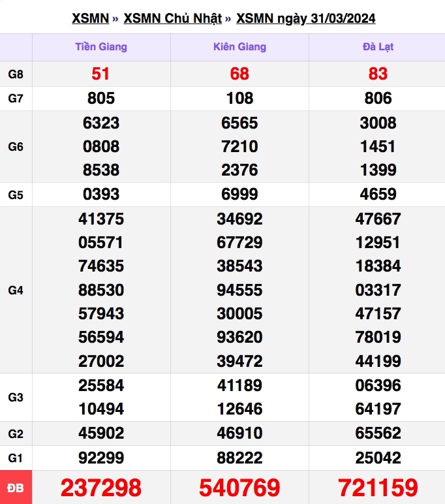Click G4 number 67729
The width and height of the screenshot is (445, 504).
click(x=239, y=242)
